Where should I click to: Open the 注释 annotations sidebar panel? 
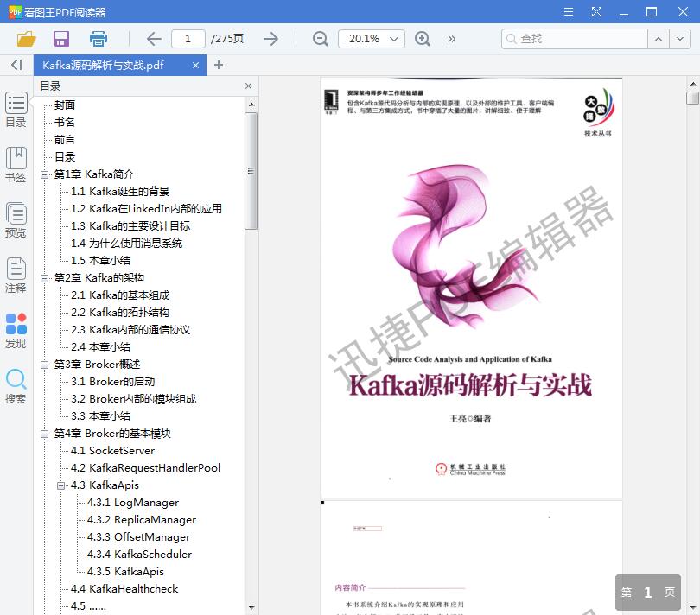click(x=16, y=276)
